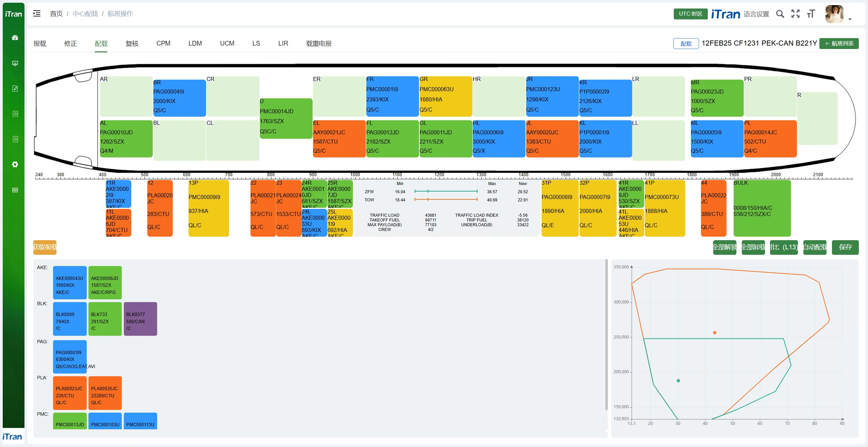The width and height of the screenshot is (868, 447).
Task: Toggle fullscreen mode icon
Action: (795, 14)
